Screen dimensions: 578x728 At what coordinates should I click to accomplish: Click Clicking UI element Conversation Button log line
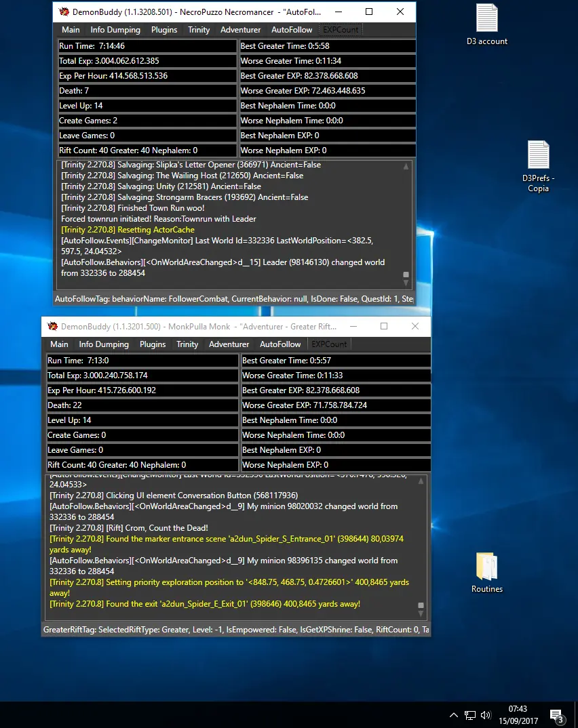tap(174, 496)
